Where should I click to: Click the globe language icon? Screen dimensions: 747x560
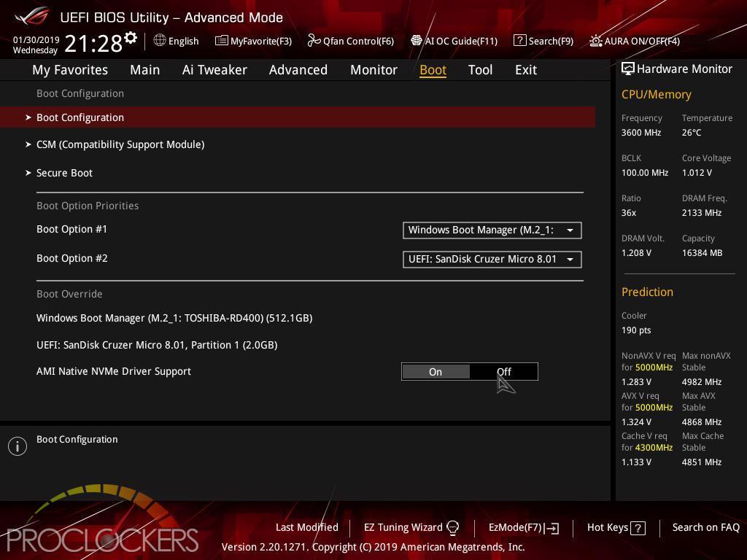coord(160,41)
